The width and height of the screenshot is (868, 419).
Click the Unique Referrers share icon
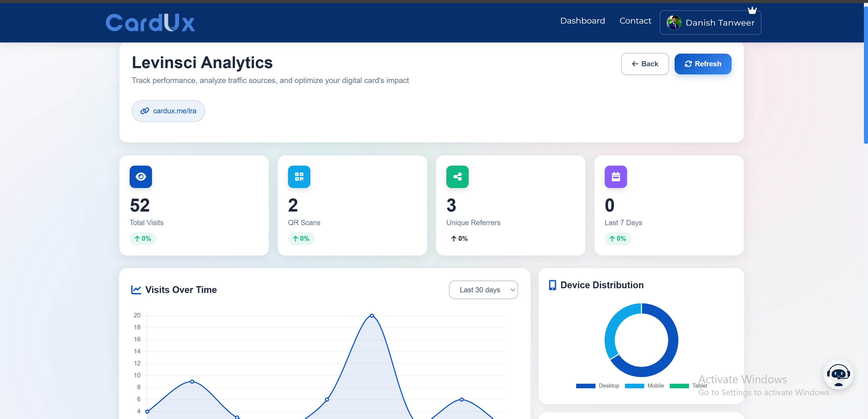coord(457,177)
